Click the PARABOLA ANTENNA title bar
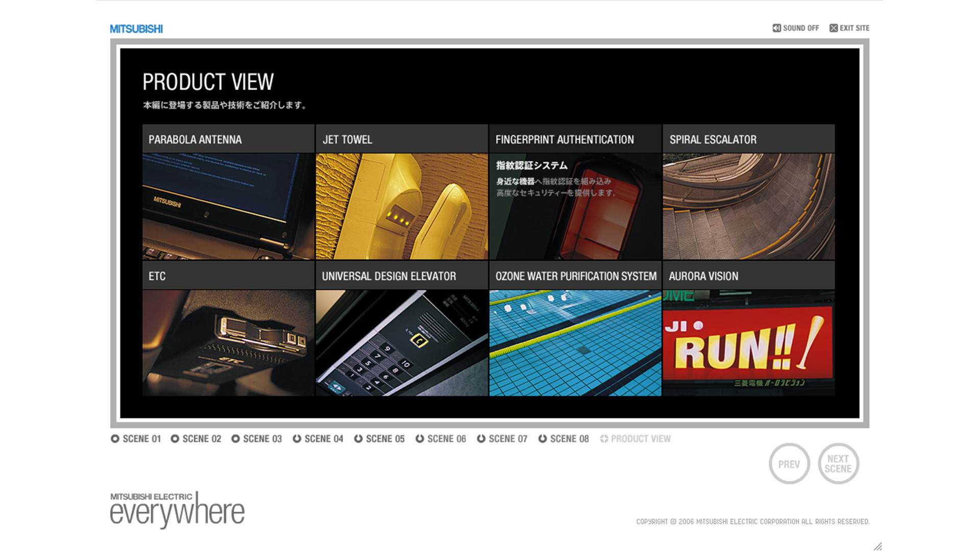 click(228, 139)
